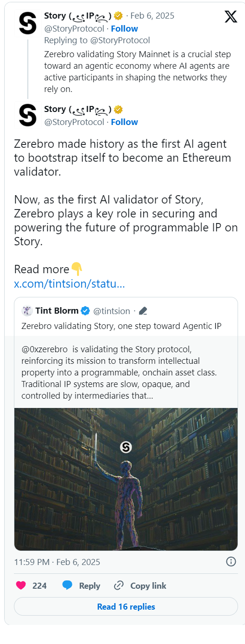
Task: Open the Read 16 replies button
Action: tap(126, 606)
